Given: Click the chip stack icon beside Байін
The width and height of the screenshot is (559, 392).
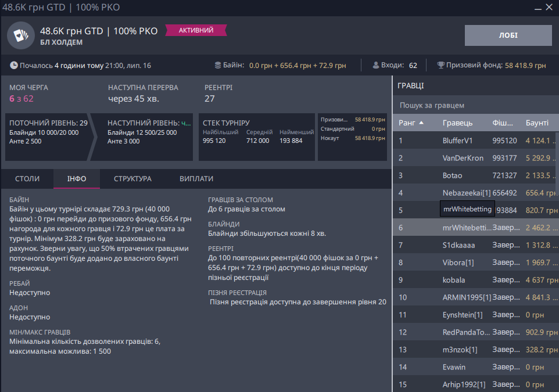Looking at the screenshot, I should point(218,66).
